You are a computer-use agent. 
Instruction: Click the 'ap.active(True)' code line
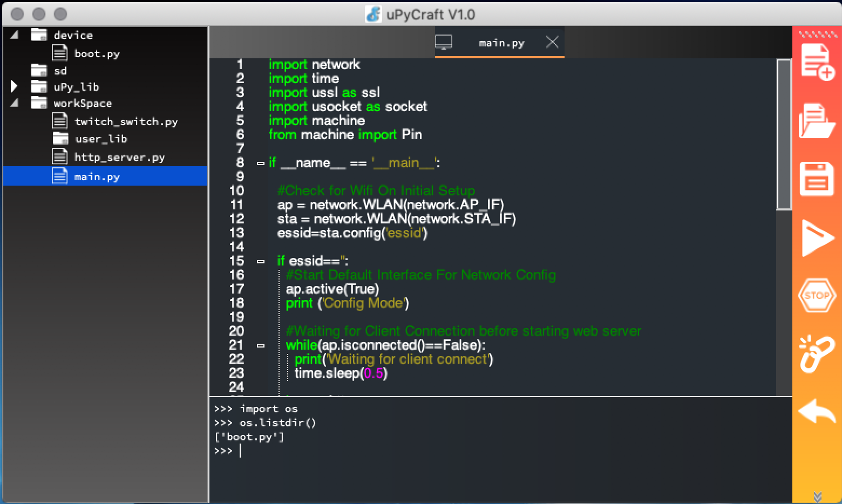coord(332,289)
